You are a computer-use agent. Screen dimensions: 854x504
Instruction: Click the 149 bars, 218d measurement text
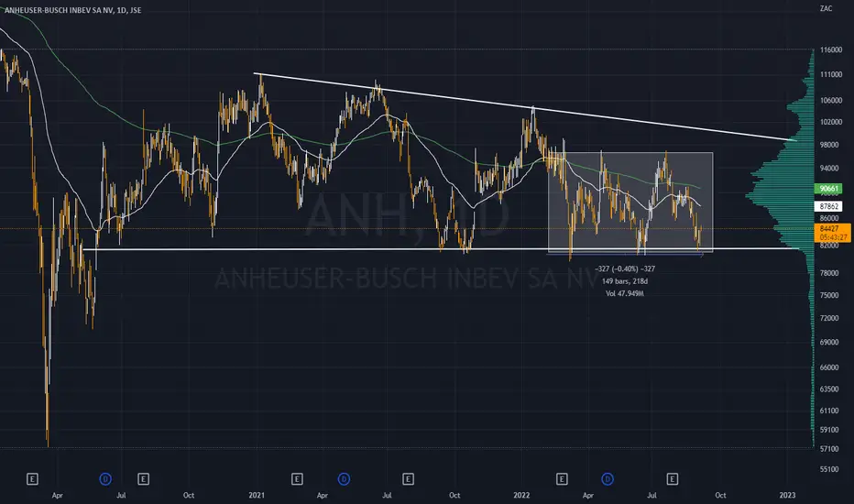coord(625,281)
